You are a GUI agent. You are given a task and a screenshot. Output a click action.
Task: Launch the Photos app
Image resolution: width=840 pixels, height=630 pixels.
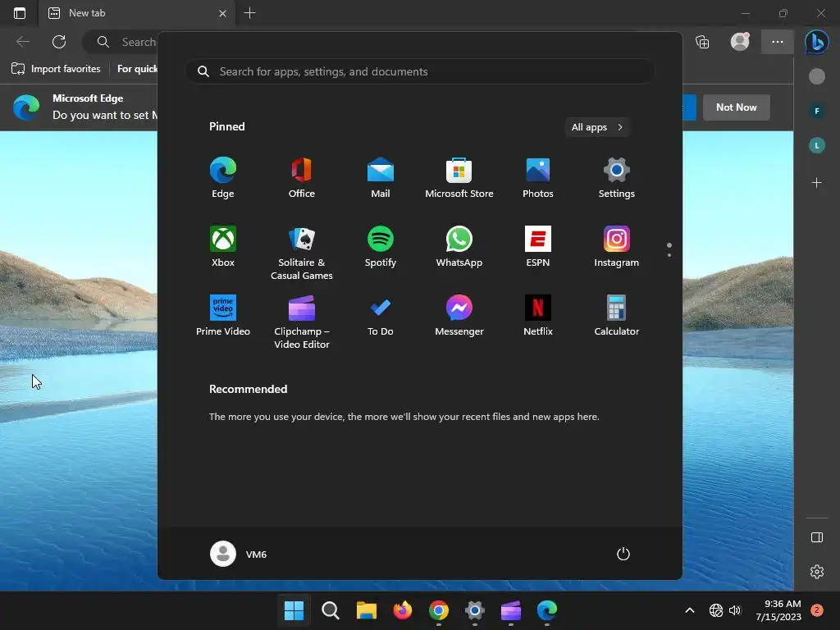538,178
